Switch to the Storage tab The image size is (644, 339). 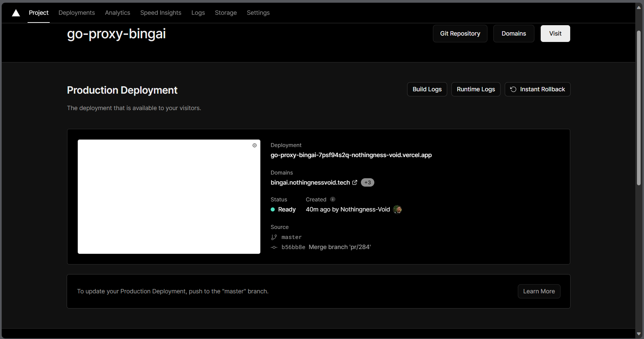(226, 13)
